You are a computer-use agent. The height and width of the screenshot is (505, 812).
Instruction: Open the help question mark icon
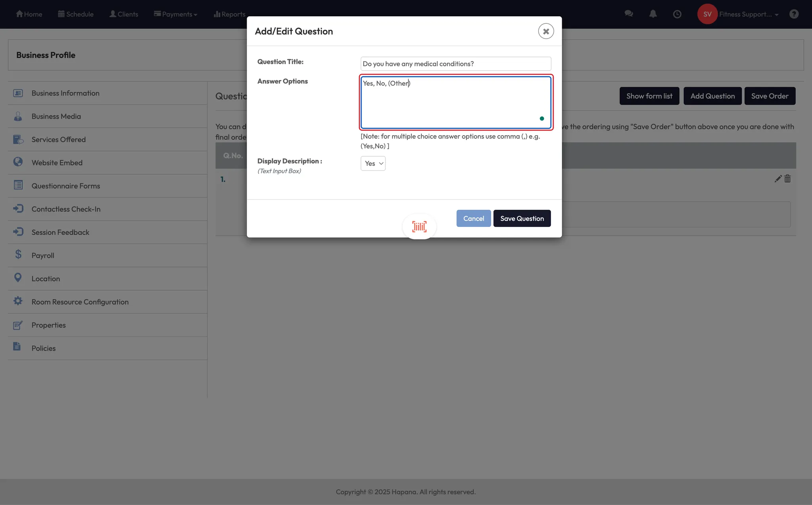(x=794, y=14)
